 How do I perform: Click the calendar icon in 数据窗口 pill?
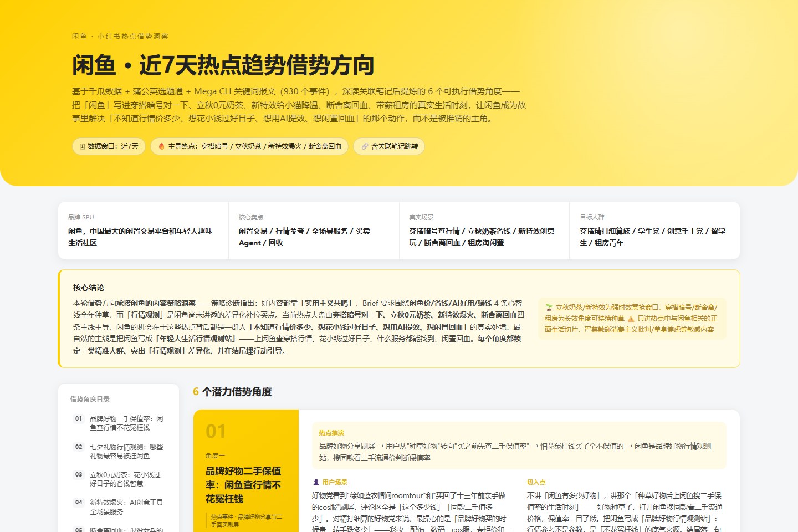click(83, 146)
